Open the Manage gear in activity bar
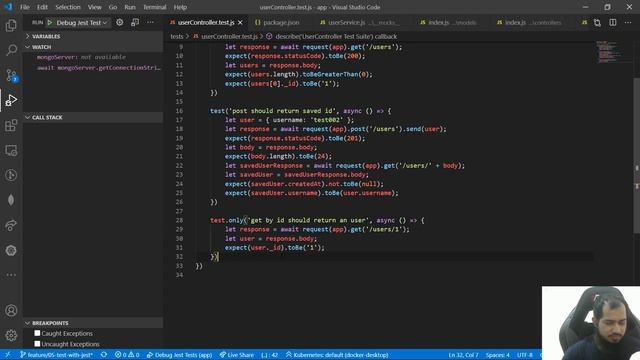 11,336
